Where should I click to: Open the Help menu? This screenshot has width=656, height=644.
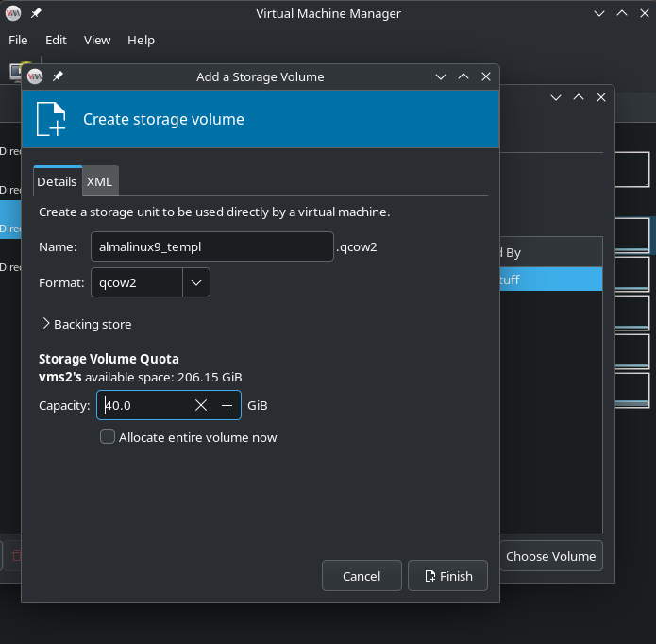point(141,41)
